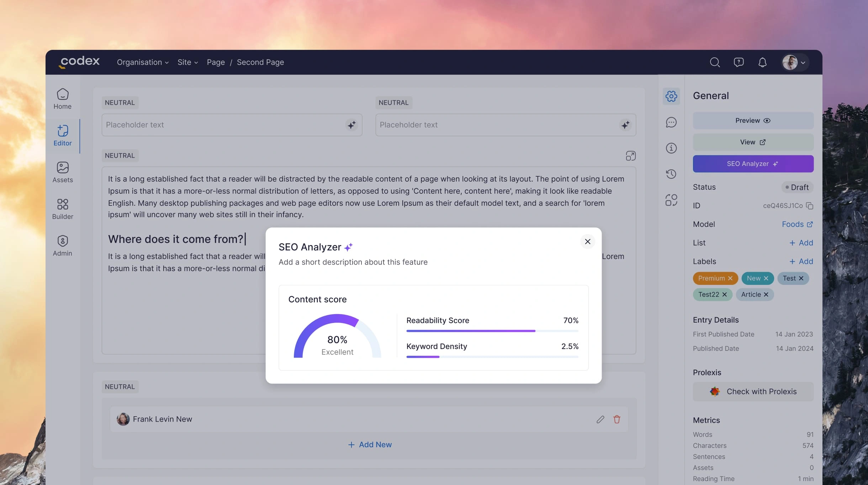Image resolution: width=868 pixels, height=485 pixels.
Task: Open the notifications bell
Action: 762,62
